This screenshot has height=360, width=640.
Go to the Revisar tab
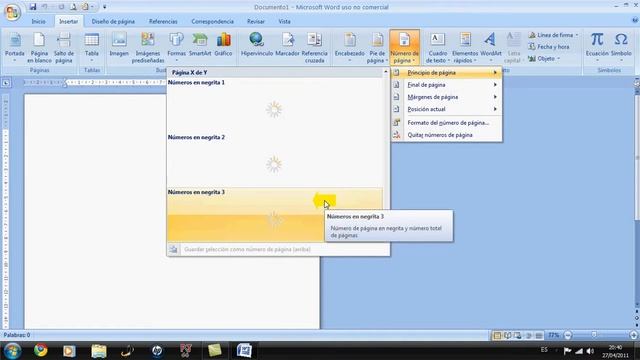click(x=256, y=21)
